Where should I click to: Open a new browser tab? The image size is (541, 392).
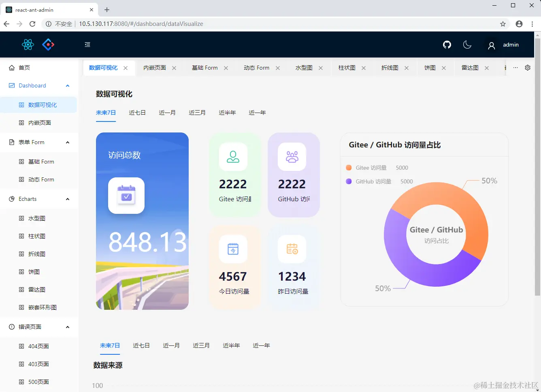click(x=107, y=10)
